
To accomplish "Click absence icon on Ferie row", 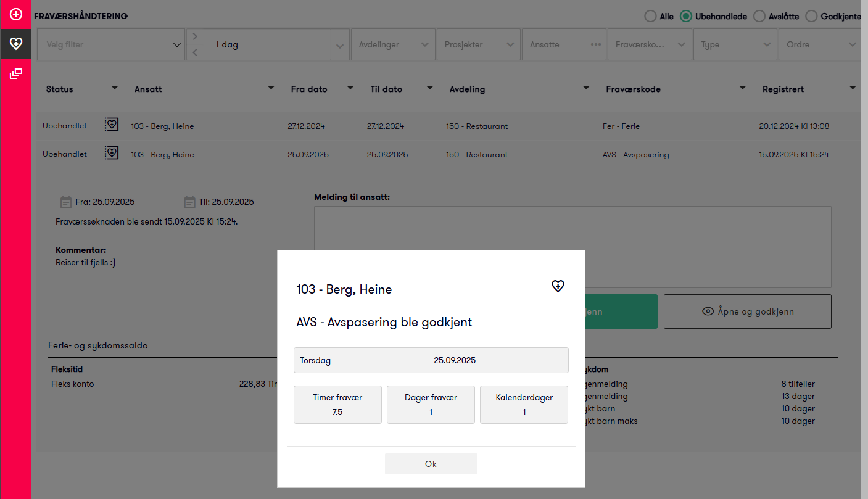I will tap(111, 124).
